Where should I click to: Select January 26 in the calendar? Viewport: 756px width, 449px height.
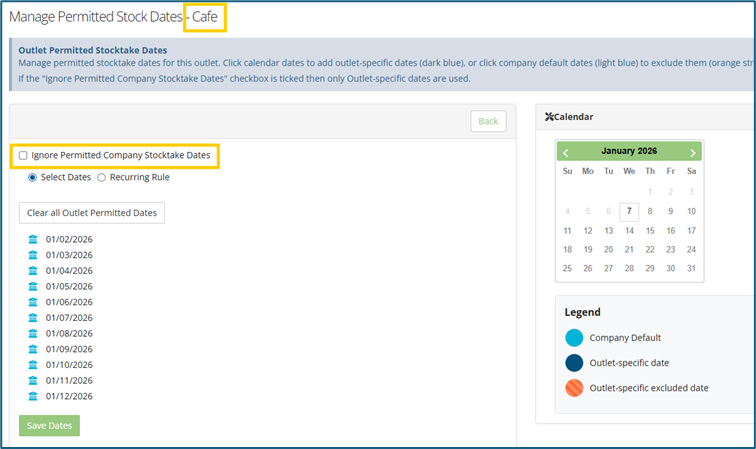tap(588, 268)
